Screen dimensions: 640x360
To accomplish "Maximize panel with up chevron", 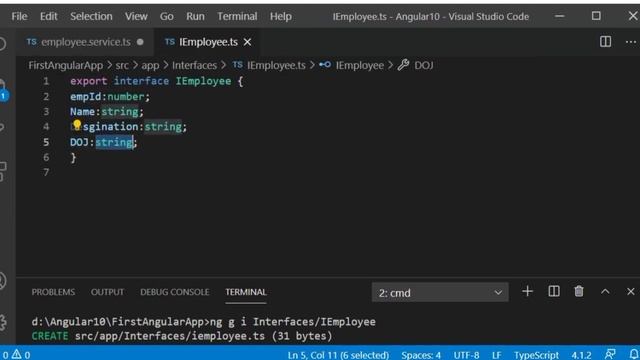I will [x=605, y=291].
